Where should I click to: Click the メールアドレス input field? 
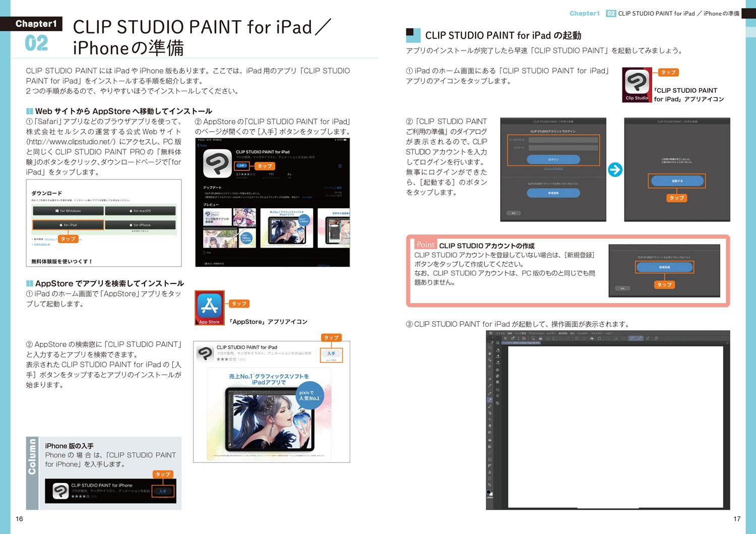pos(563,140)
